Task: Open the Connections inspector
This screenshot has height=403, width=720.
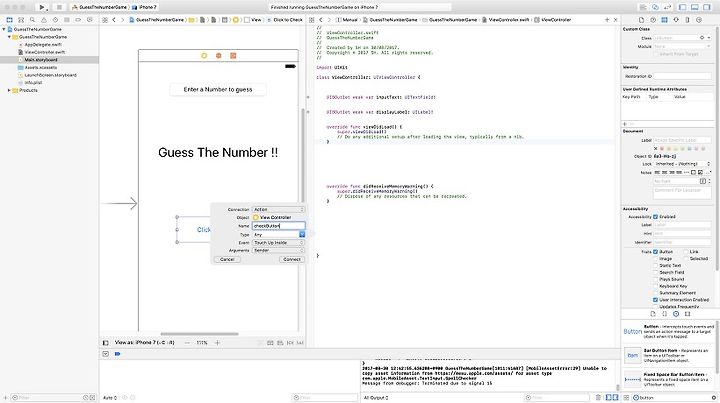Action: [699, 20]
